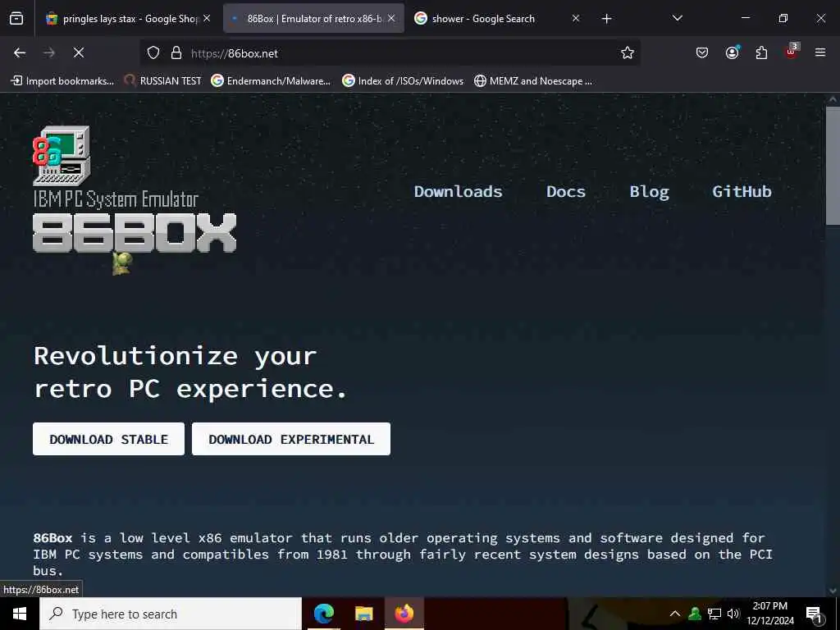
Task: Open the notification center icon
Action: tap(815, 614)
